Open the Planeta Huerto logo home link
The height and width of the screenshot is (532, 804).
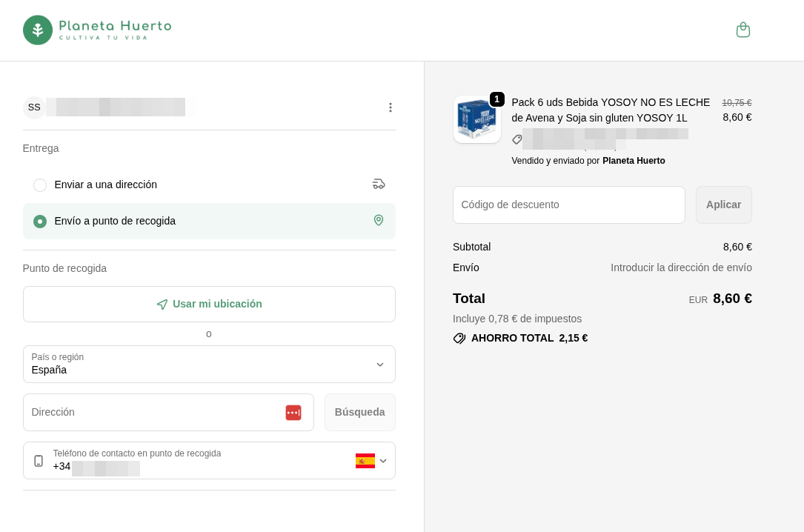[97, 30]
